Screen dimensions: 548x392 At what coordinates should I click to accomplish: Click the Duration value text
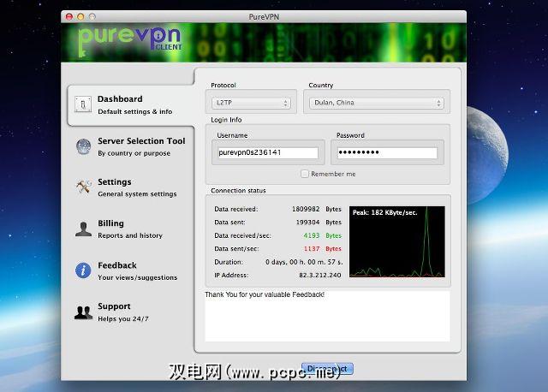point(304,262)
